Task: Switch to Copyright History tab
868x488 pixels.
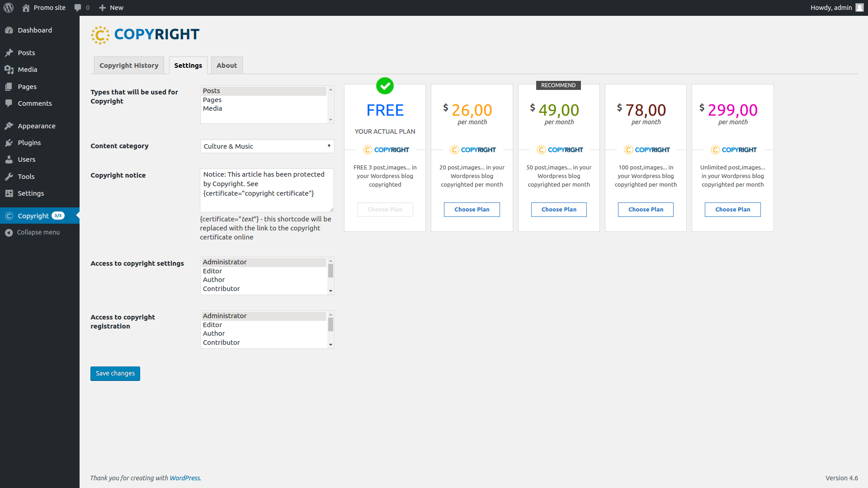Action: (x=129, y=66)
